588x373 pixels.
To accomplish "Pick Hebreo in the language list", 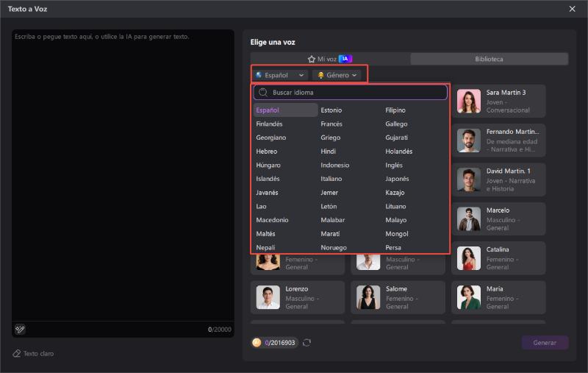I will (x=267, y=152).
